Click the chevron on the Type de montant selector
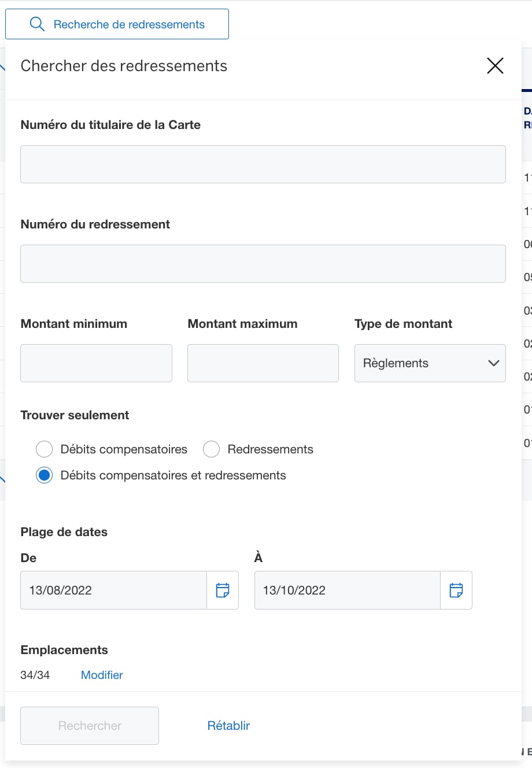The width and height of the screenshot is (532, 768). pyautogui.click(x=493, y=363)
